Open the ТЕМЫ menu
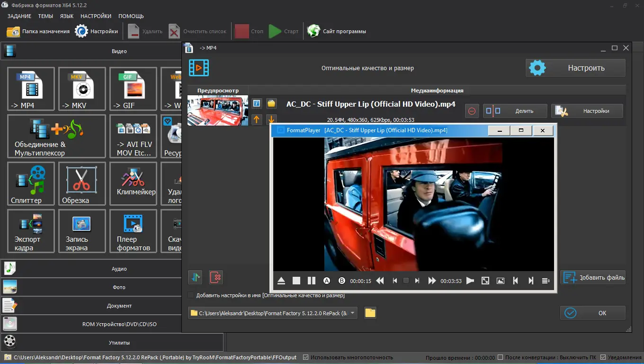Screen dimensions: 644x364 pos(45,16)
